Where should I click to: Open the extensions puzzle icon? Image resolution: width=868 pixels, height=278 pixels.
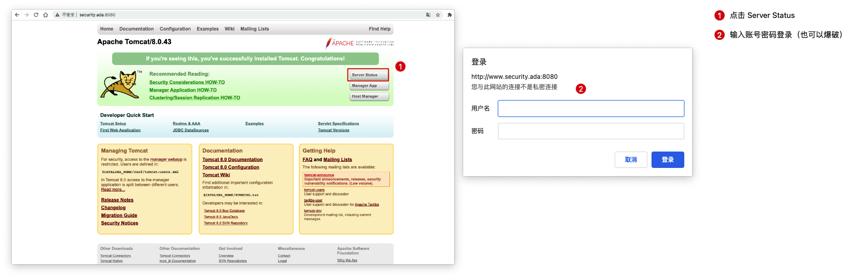click(449, 15)
